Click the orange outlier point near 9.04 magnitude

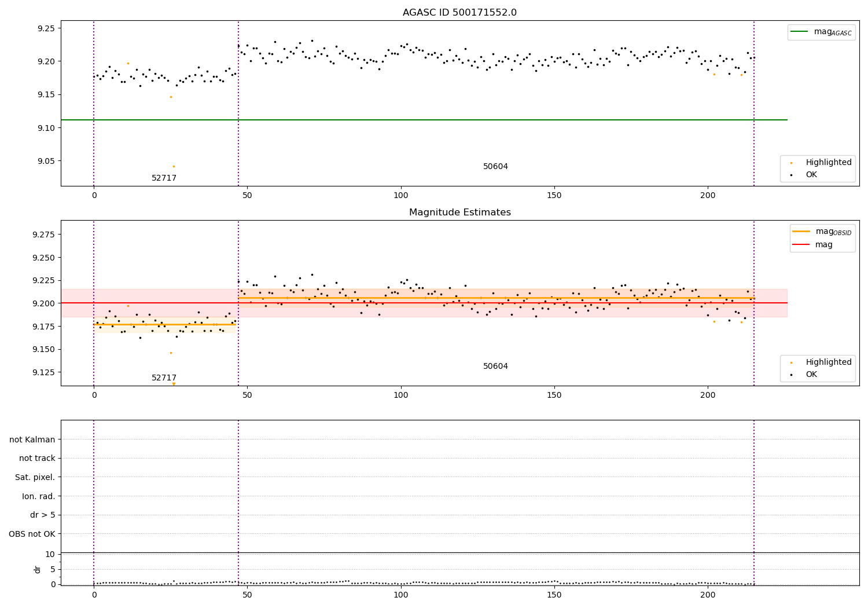click(174, 166)
